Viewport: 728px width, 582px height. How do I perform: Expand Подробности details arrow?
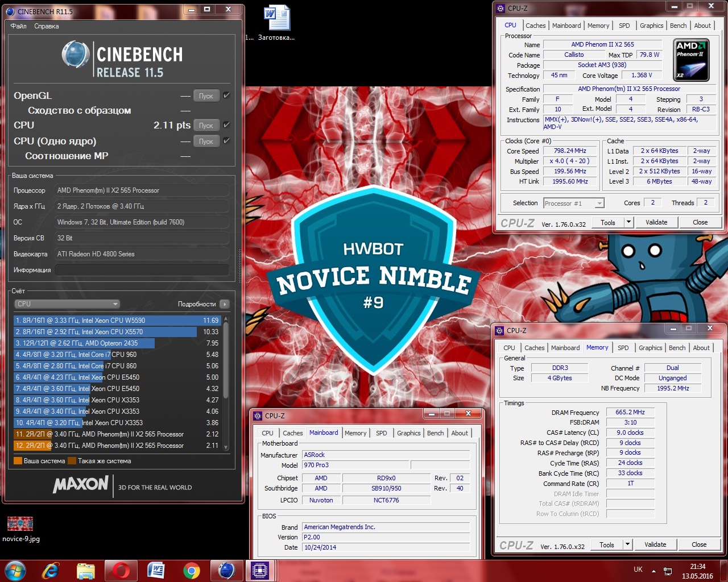point(225,304)
